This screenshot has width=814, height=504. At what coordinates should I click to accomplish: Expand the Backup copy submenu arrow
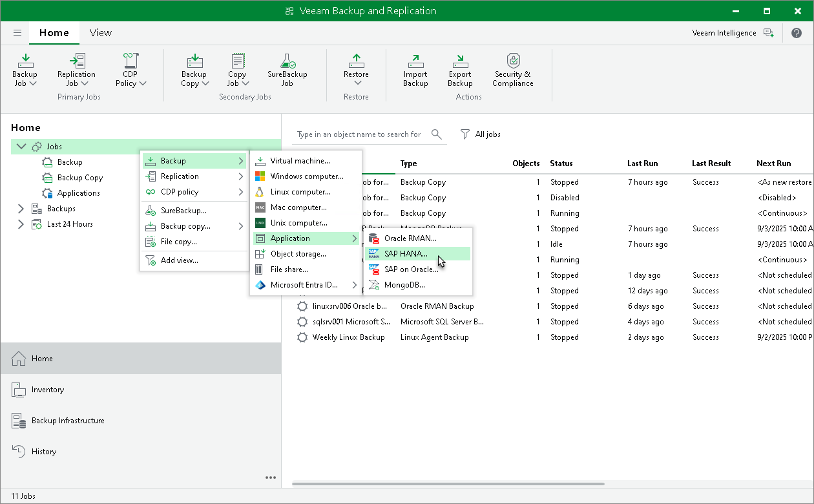240,226
